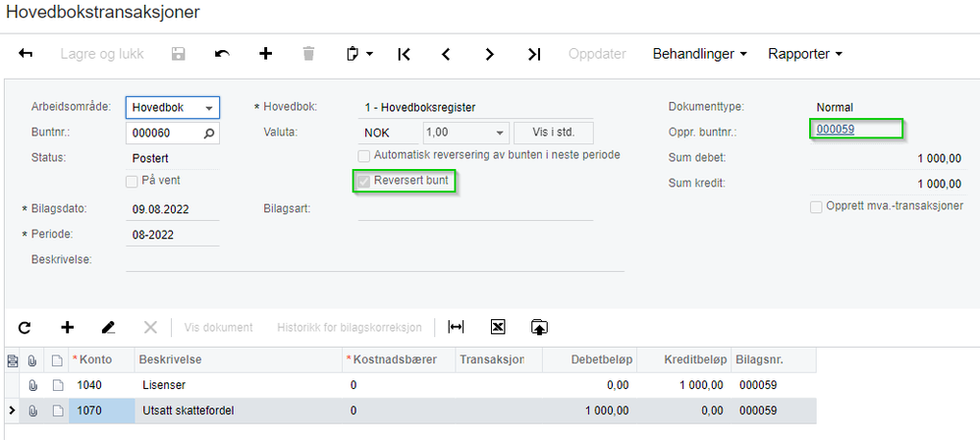The height and width of the screenshot is (440, 980).
Task: Click the Lisenser description cell
Action: point(239,386)
